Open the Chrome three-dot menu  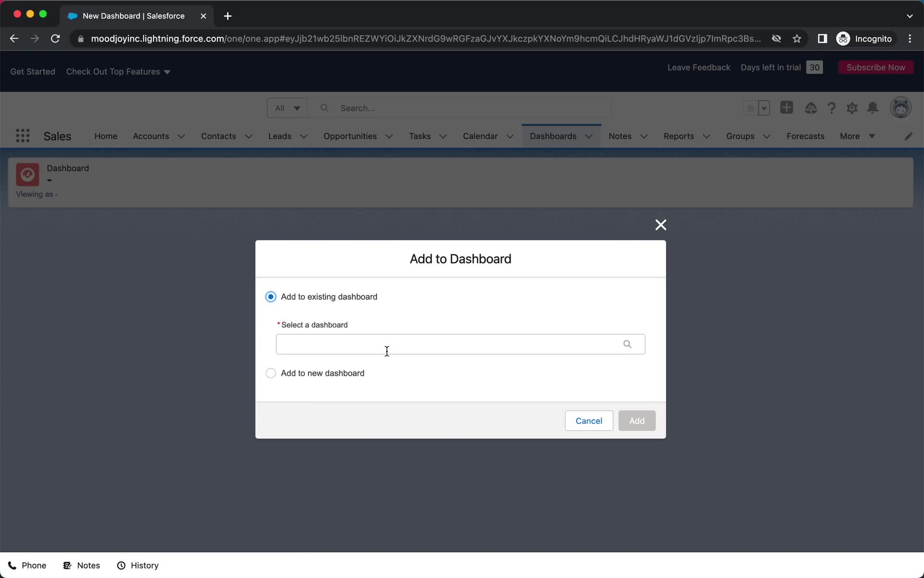[910, 39]
